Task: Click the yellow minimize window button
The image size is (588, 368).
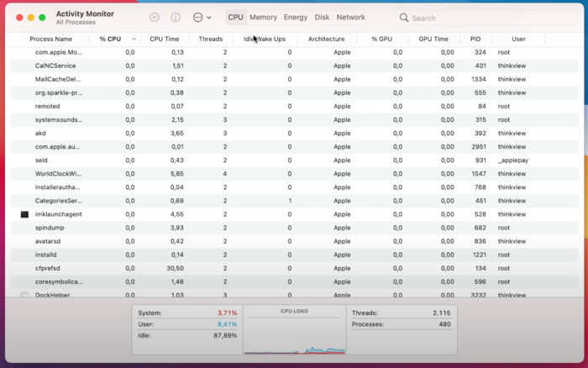Action: [31, 18]
